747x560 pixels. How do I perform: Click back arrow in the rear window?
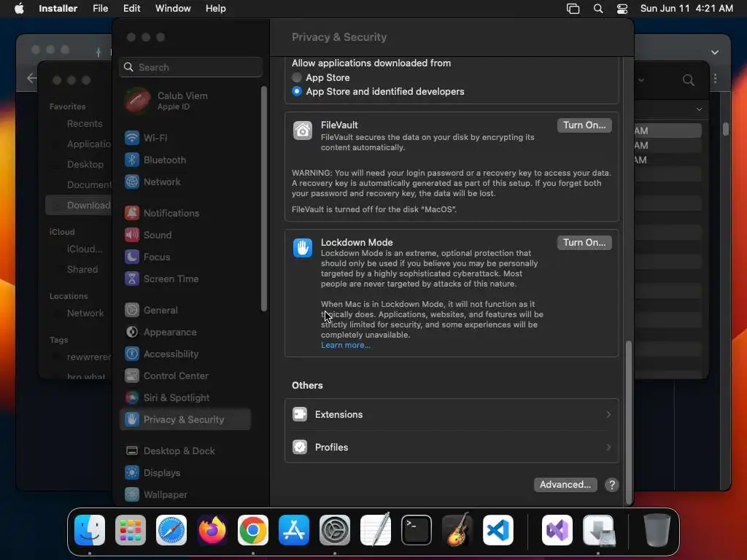coord(31,78)
